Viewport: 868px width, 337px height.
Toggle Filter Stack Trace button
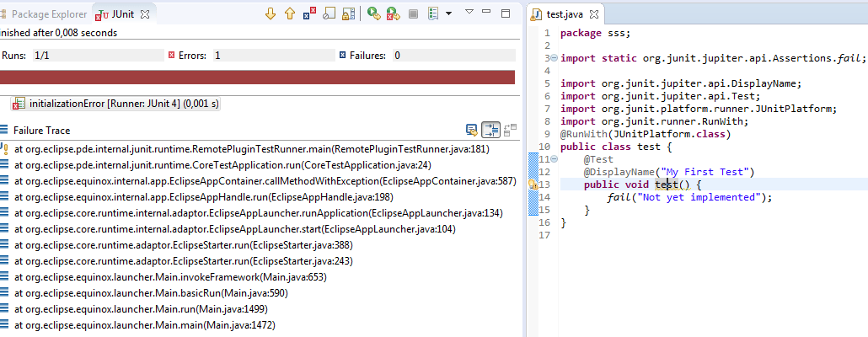click(490, 130)
